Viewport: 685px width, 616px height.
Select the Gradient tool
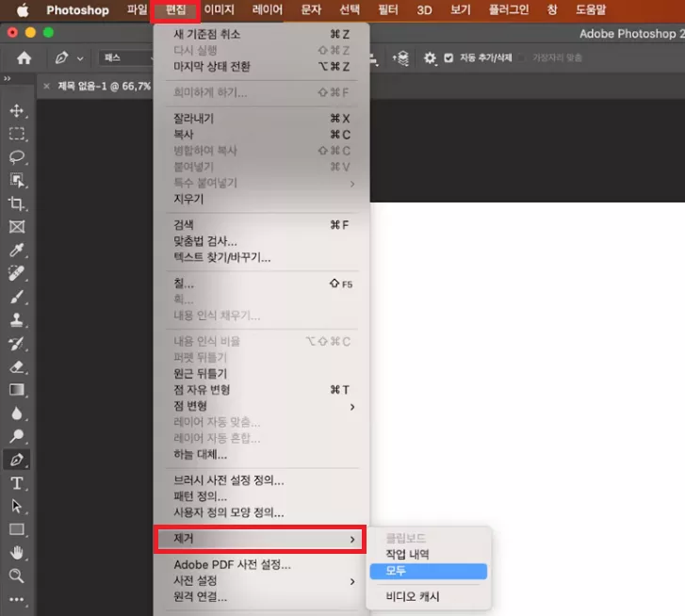point(17,390)
